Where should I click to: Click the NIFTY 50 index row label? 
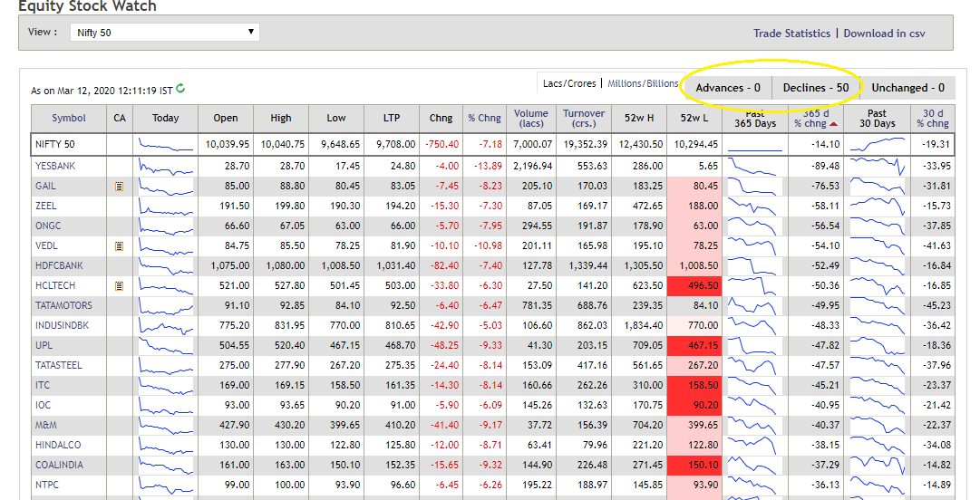pos(55,144)
